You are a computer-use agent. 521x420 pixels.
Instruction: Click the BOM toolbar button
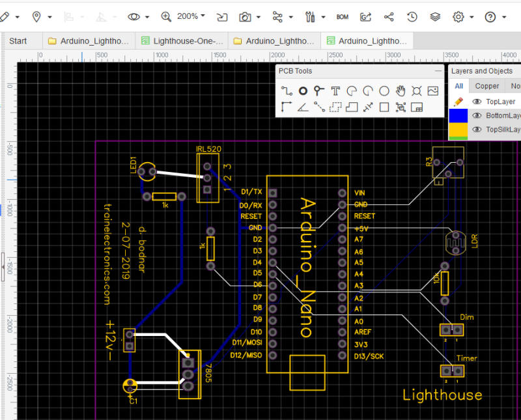click(343, 17)
